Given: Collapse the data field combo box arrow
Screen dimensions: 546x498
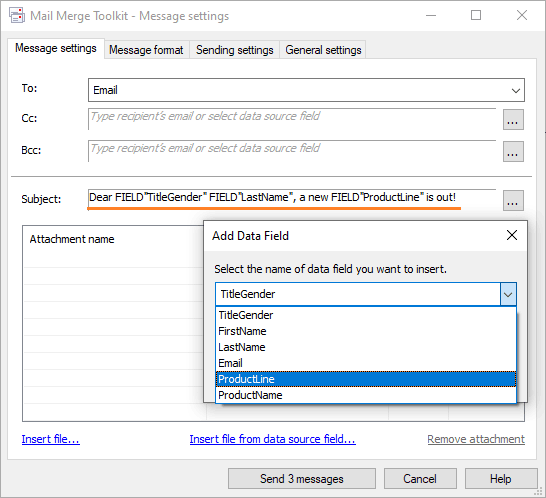Looking at the screenshot, I should pos(508,294).
